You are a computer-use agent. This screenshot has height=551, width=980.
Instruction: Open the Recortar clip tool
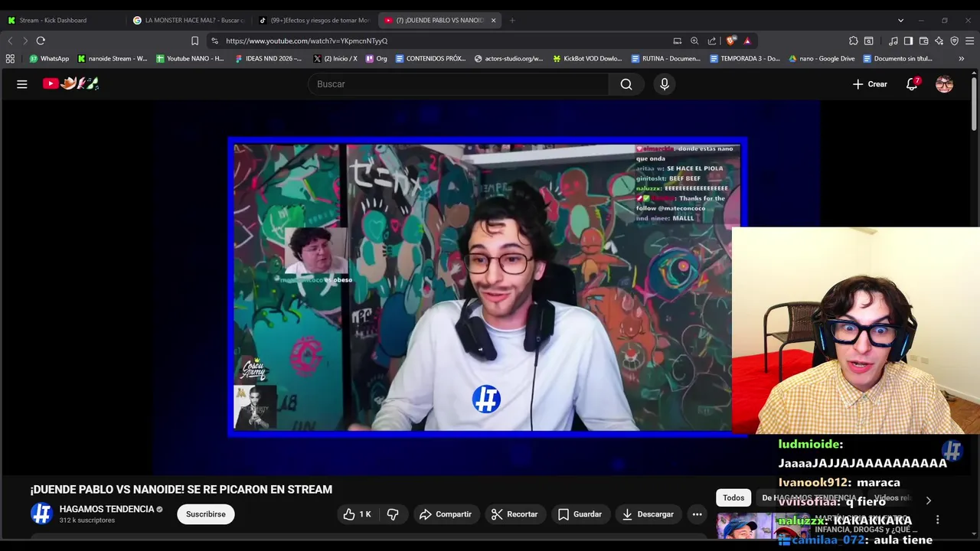pos(514,514)
